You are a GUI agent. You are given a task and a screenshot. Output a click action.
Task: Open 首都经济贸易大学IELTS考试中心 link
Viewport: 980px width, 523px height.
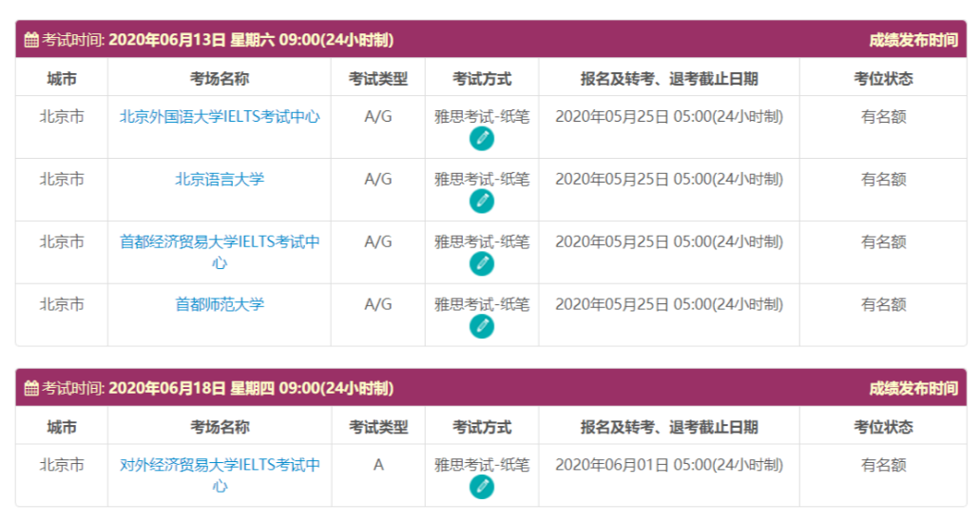pyautogui.click(x=220, y=242)
